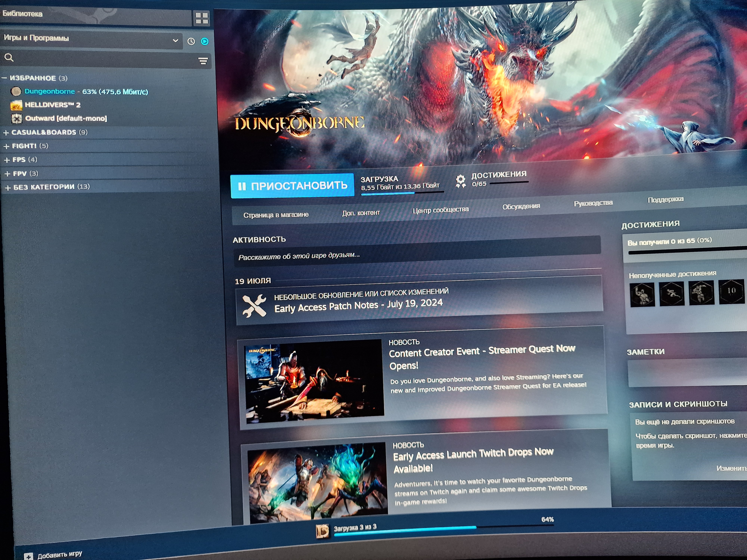Click the ДОСТИЖЕНИЯ 0/65 header label
This screenshot has width=747, height=560.
point(499,175)
